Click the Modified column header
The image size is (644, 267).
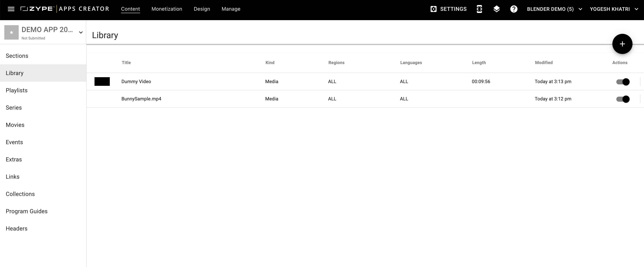(544, 63)
